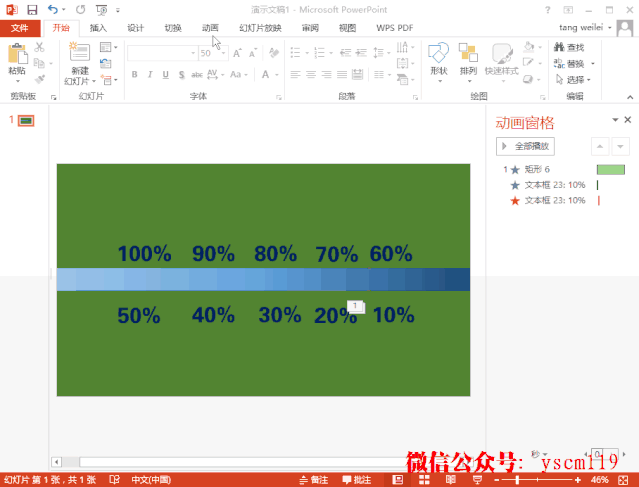This screenshot has height=487, width=639.
Task: Close the animation pane
Action: [628, 120]
